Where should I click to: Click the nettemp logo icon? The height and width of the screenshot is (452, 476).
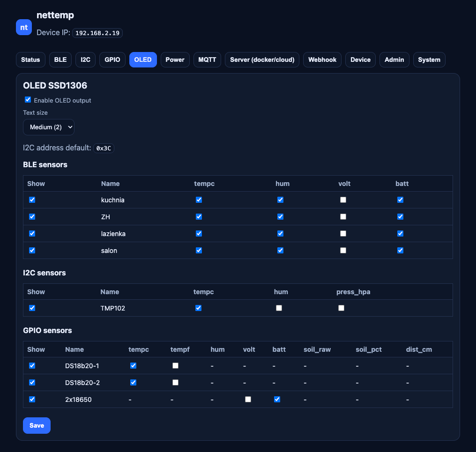click(24, 27)
